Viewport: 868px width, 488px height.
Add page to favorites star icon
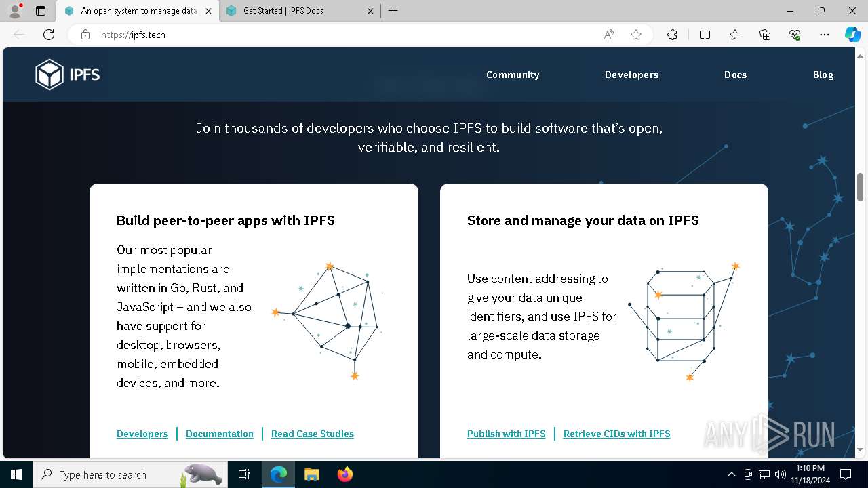[636, 35]
